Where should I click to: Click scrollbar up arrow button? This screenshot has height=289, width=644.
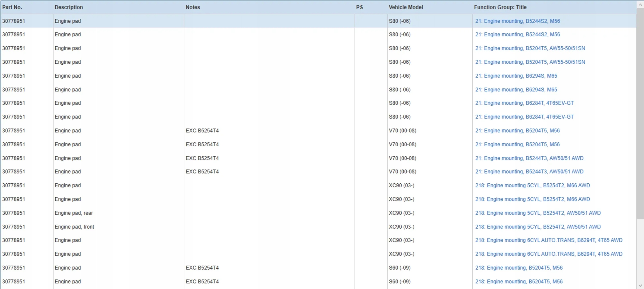coord(640,5)
